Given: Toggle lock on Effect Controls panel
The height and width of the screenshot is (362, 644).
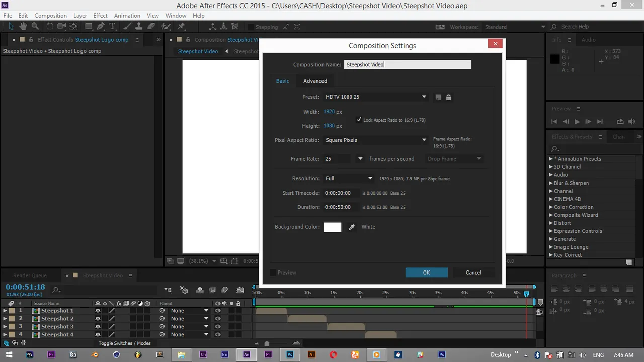Looking at the screenshot, I should pyautogui.click(x=31, y=40).
